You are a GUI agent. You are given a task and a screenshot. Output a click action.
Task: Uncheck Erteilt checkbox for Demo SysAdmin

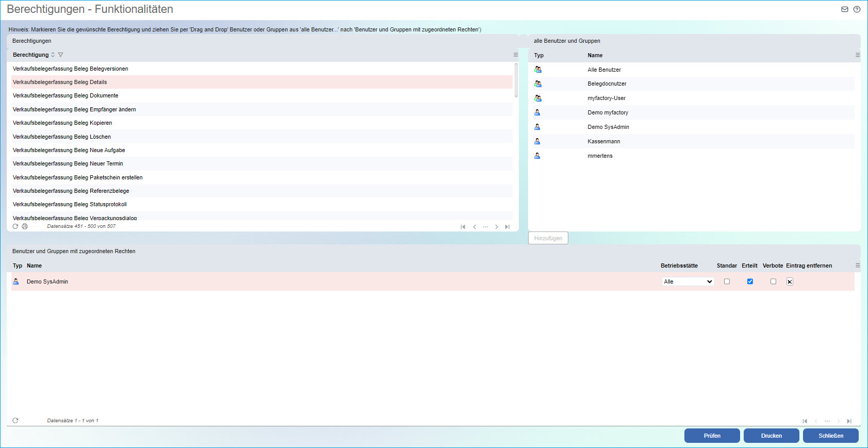coord(750,281)
